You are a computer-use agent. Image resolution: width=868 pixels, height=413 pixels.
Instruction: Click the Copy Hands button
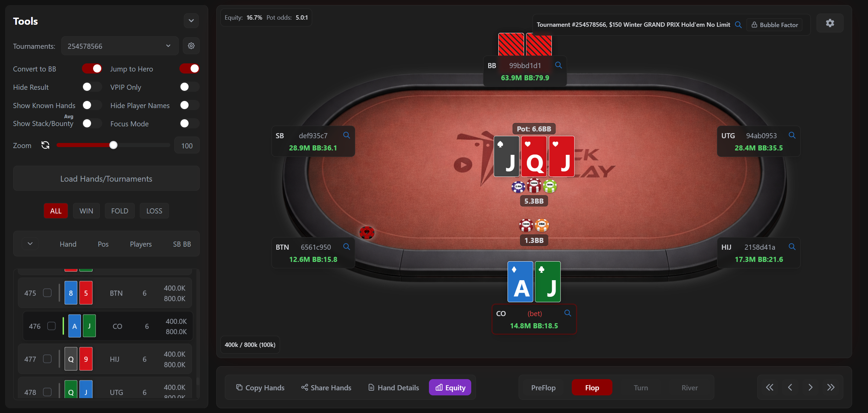click(x=260, y=388)
